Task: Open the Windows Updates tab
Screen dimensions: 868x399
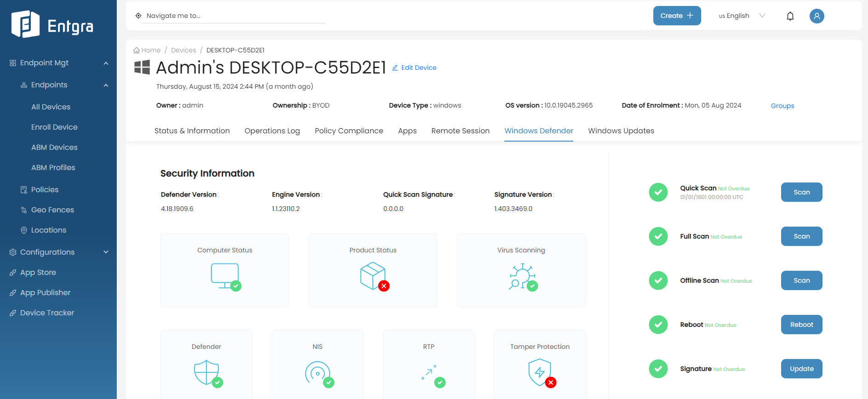Action: (621, 131)
